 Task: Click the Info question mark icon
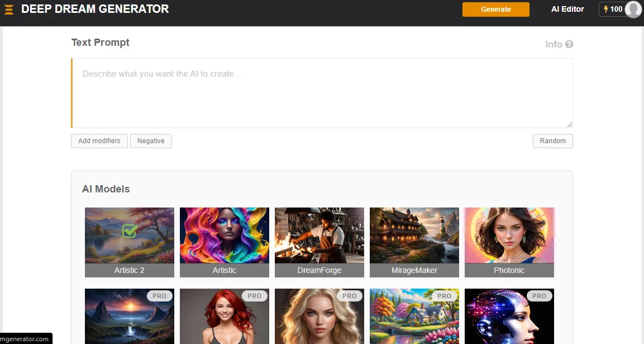tap(569, 44)
